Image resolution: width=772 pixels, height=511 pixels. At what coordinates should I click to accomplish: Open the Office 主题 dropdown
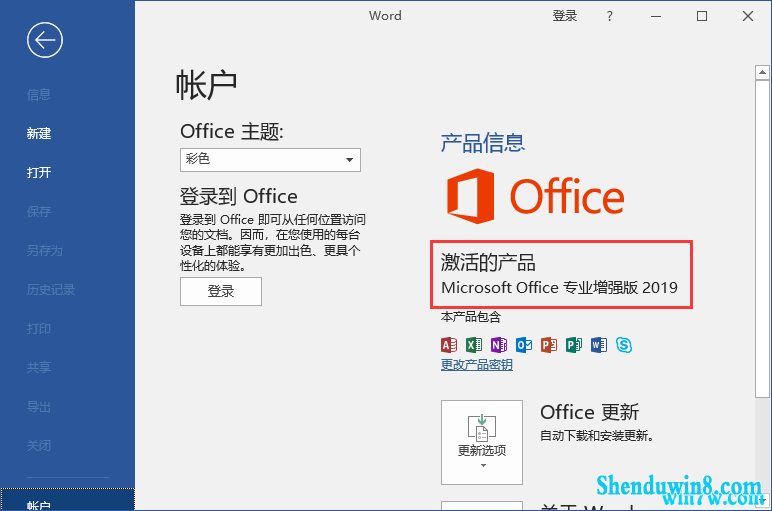point(270,160)
